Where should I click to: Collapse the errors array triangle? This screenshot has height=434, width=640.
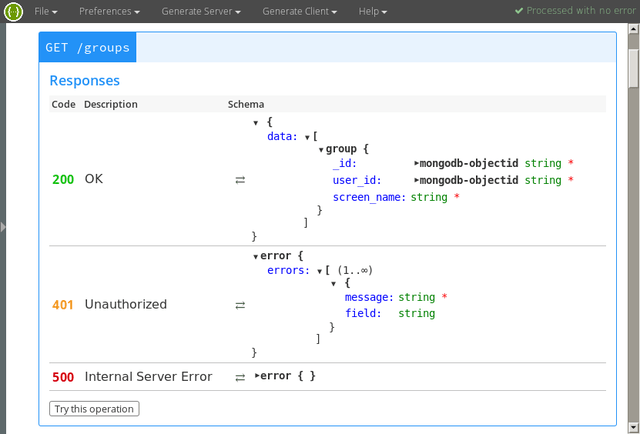320,272
